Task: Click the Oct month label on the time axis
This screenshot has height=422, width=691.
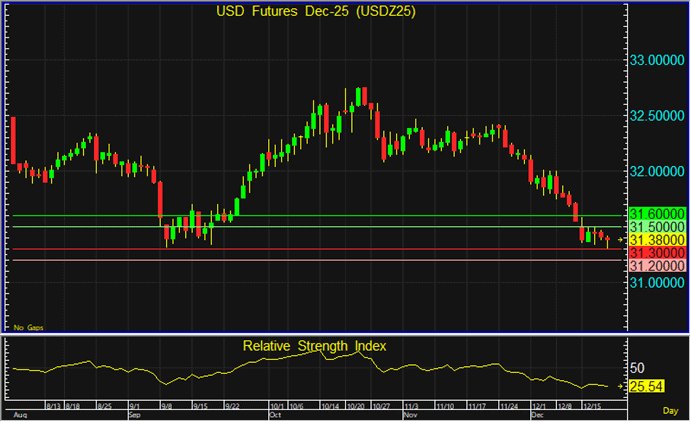Action: coord(274,412)
